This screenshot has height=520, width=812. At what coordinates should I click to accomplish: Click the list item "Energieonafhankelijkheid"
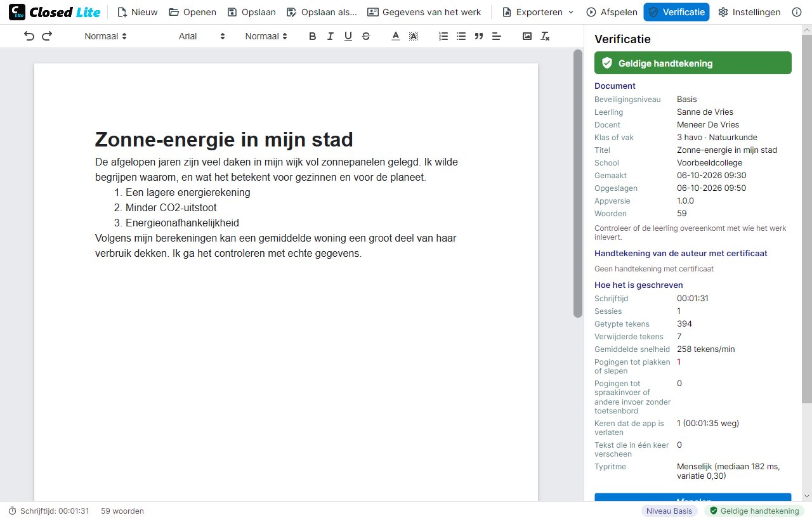point(182,223)
